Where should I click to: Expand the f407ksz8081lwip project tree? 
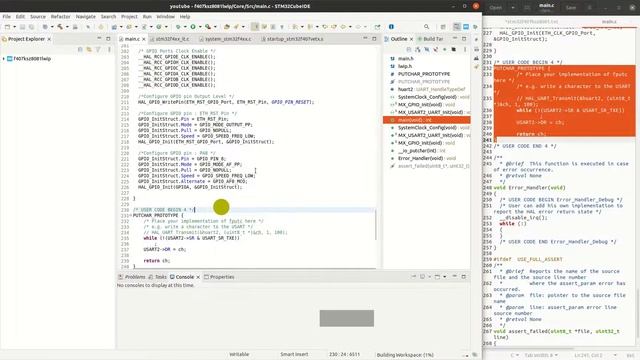pyautogui.click(x=4, y=59)
